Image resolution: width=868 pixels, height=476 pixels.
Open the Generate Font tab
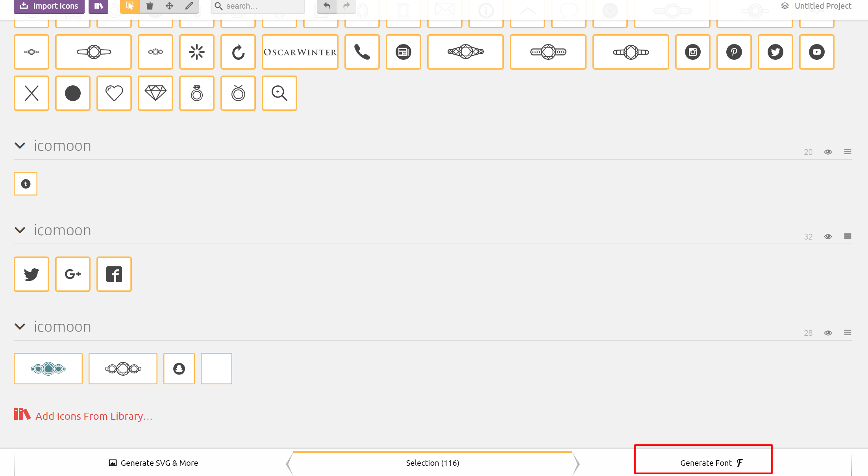[x=703, y=463]
